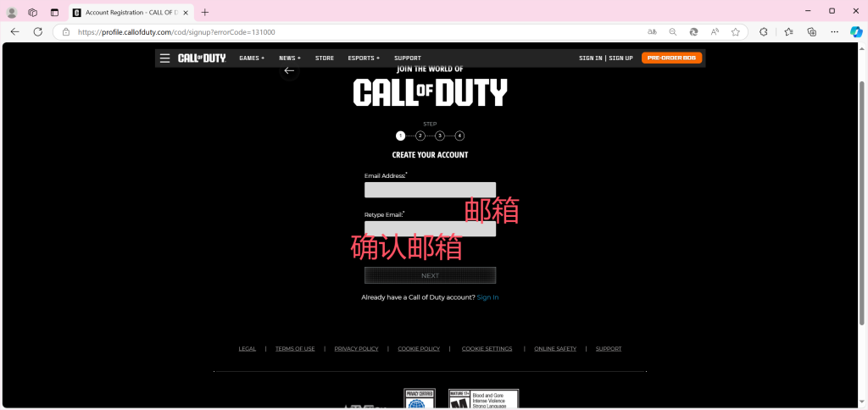Open Settings and more menu
This screenshot has width=868, height=410.
click(x=835, y=32)
